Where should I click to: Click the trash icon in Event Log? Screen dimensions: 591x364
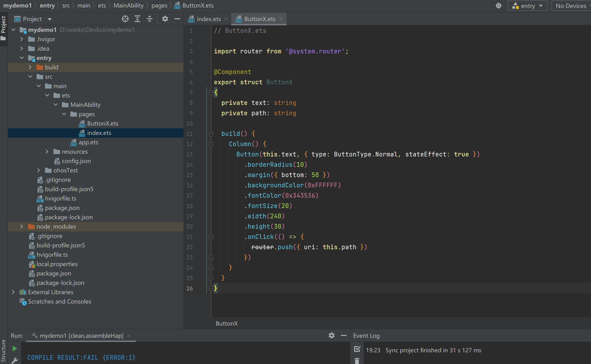click(x=357, y=361)
